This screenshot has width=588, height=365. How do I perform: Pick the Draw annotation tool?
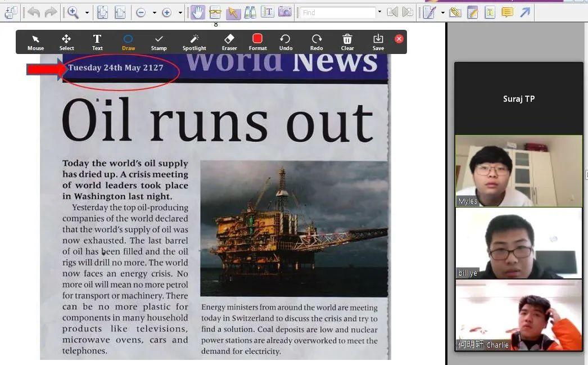pyautogui.click(x=128, y=42)
